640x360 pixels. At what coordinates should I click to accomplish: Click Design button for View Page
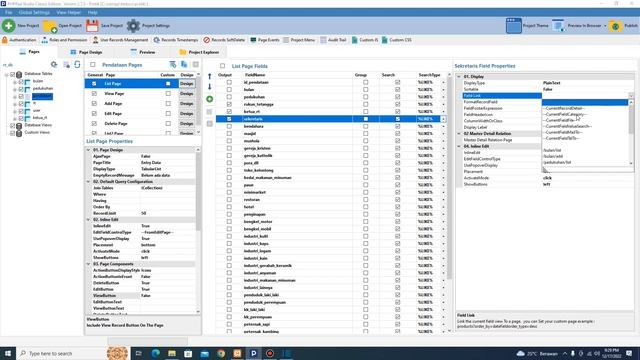187,93
